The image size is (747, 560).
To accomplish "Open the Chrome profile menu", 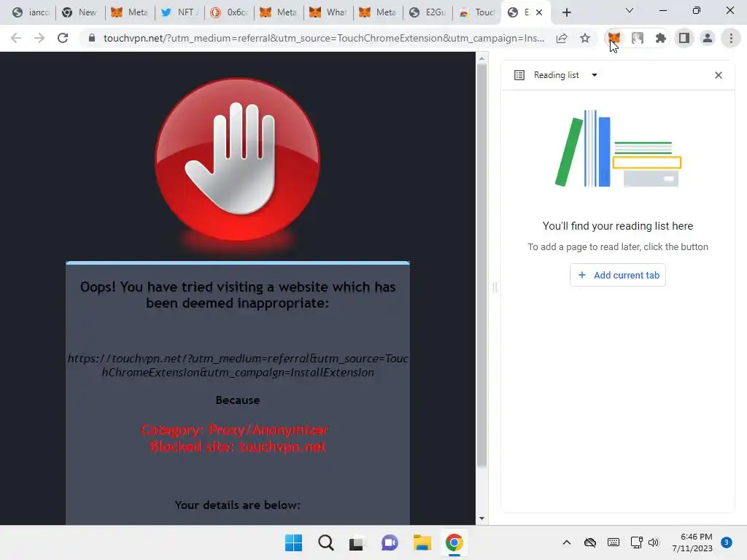I will [x=708, y=38].
